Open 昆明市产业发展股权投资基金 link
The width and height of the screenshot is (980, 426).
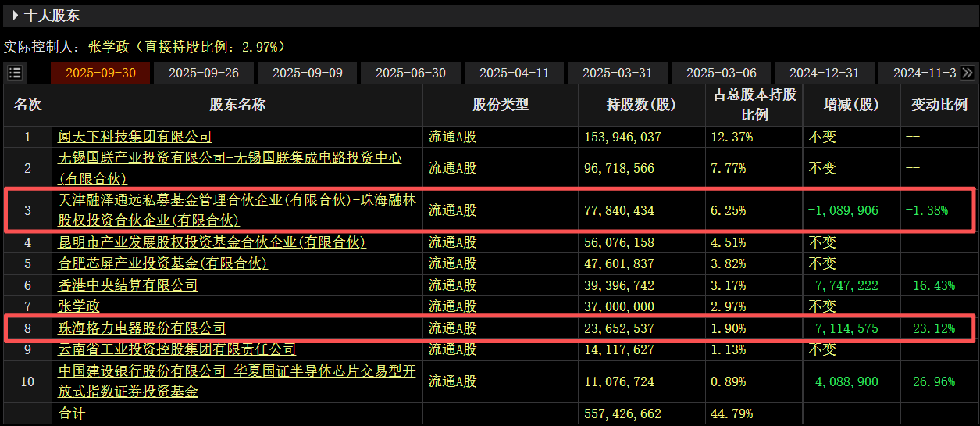(212, 242)
